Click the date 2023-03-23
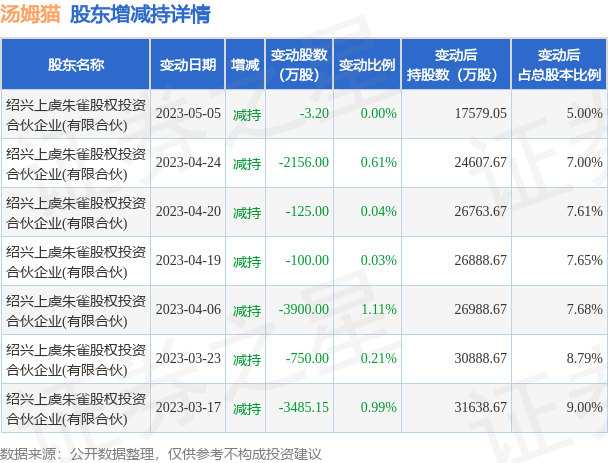608x463 pixels. coord(188,359)
